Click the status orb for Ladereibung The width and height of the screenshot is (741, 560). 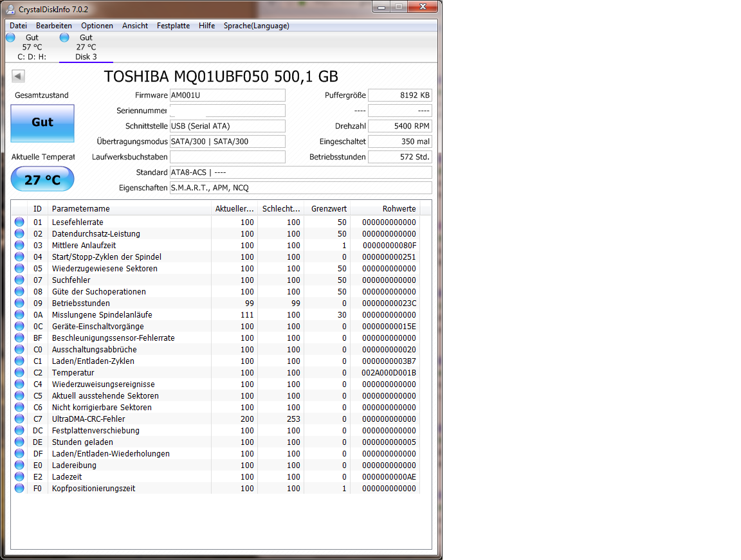[x=19, y=465]
